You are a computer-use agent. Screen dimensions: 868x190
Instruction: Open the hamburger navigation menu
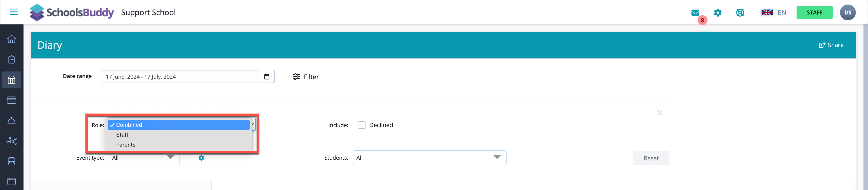[14, 12]
